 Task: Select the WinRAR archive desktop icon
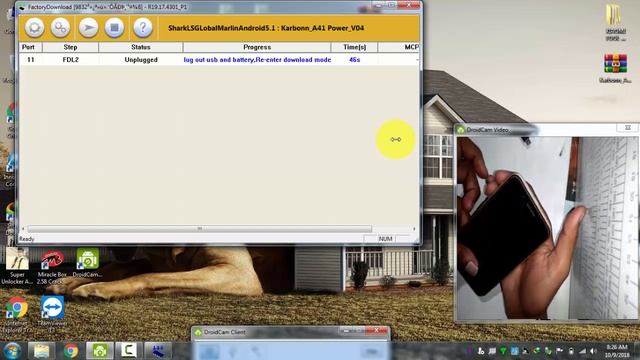616,69
